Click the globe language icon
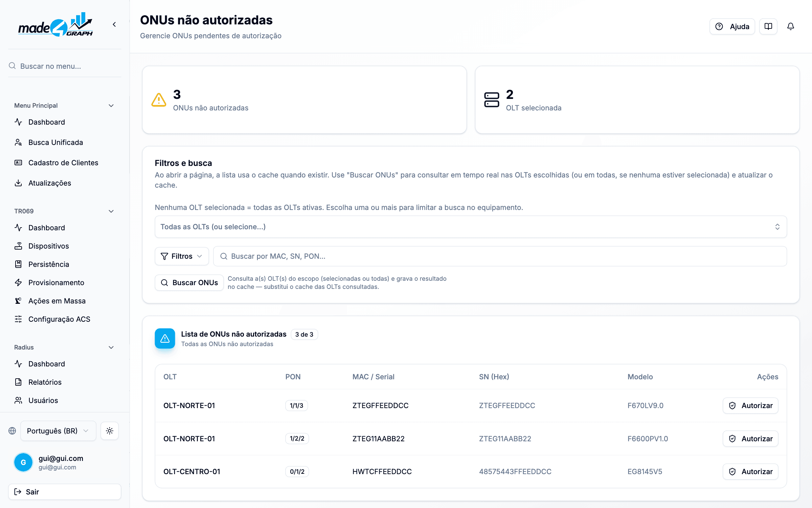The image size is (812, 508). [12, 431]
